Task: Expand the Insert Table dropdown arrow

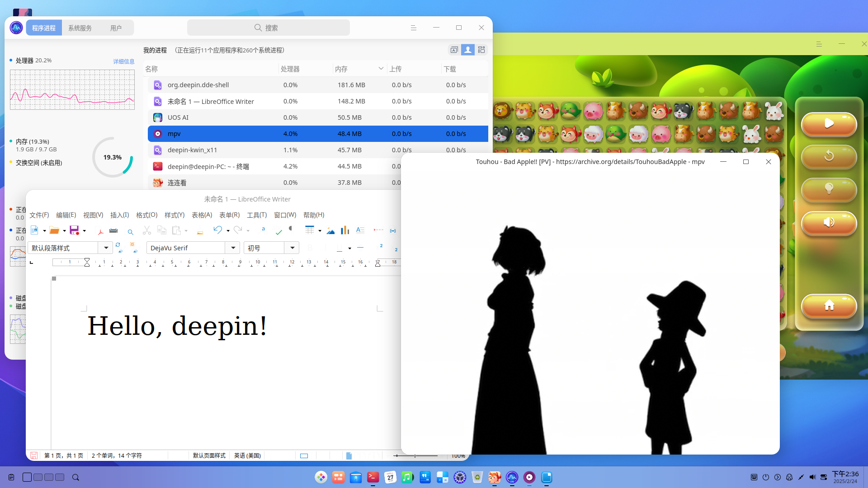Action: [x=320, y=231]
